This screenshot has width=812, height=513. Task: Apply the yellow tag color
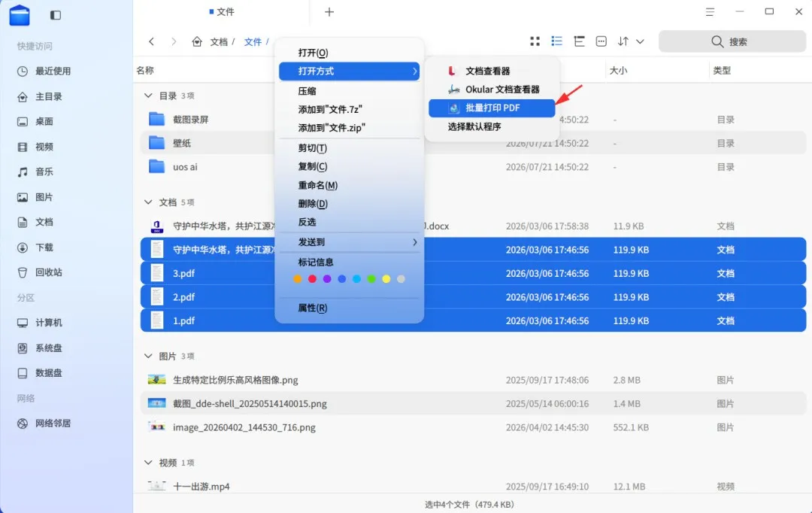(x=386, y=279)
